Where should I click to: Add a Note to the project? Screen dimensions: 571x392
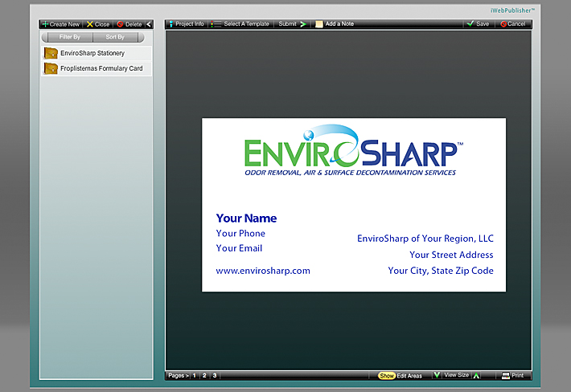(335, 24)
